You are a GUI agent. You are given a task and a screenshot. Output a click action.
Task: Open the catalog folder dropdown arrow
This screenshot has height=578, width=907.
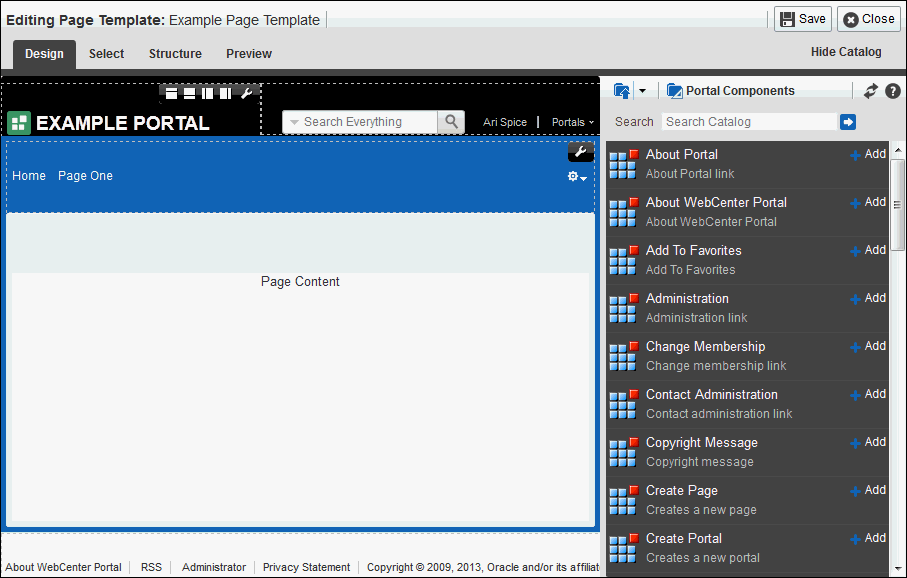[x=642, y=91]
